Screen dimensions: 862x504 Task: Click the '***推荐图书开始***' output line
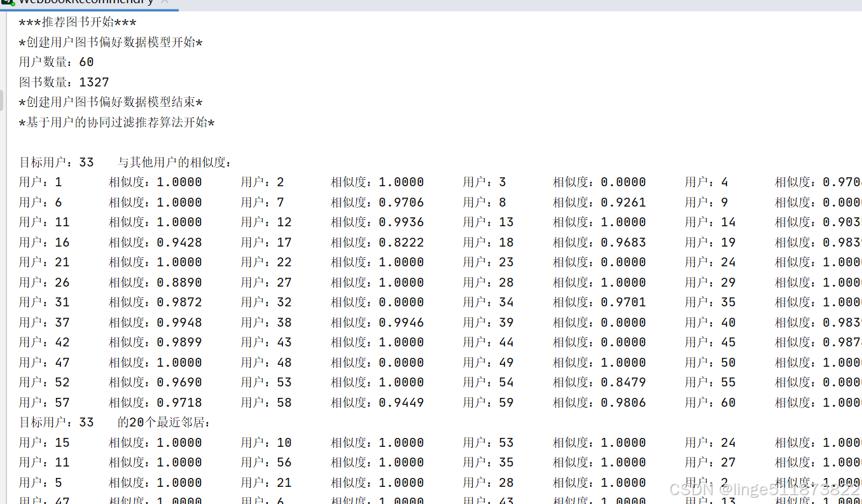pyautogui.click(x=78, y=23)
